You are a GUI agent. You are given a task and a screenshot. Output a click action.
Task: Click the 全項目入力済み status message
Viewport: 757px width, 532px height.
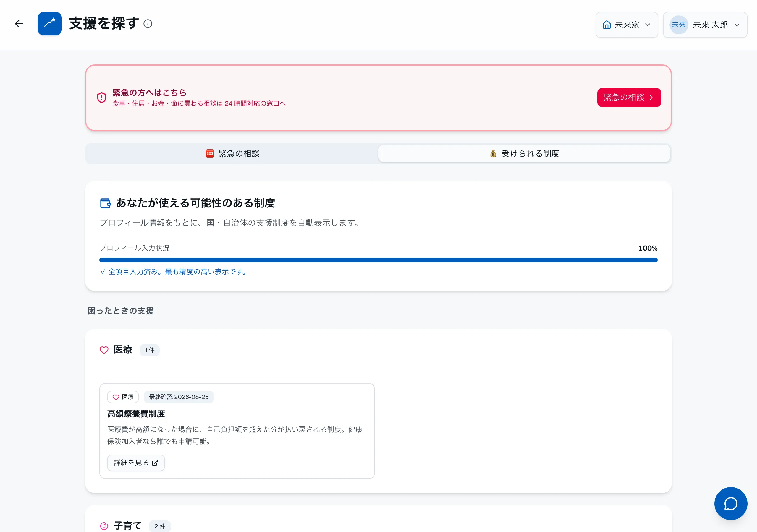174,272
